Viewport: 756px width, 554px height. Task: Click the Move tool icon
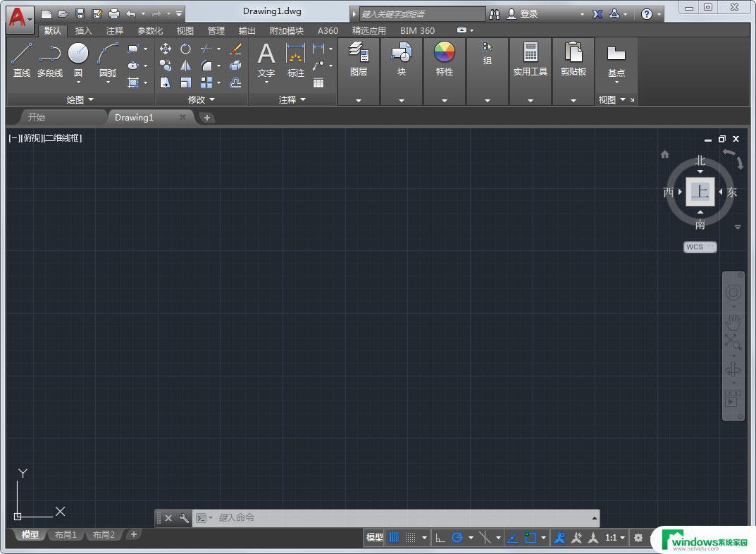(x=166, y=49)
